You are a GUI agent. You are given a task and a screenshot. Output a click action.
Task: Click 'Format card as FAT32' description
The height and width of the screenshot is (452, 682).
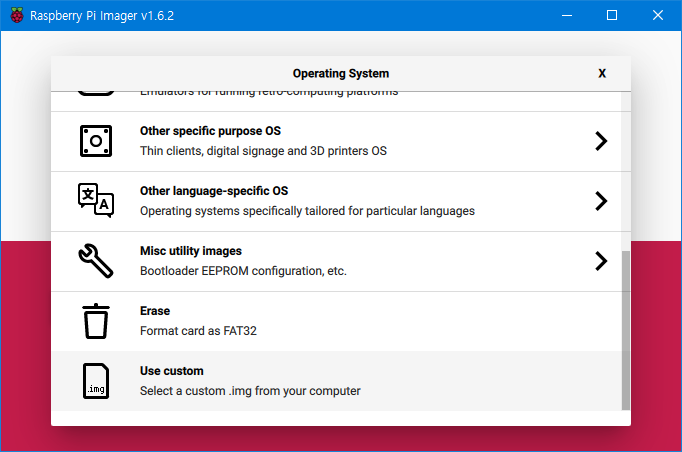click(x=198, y=331)
